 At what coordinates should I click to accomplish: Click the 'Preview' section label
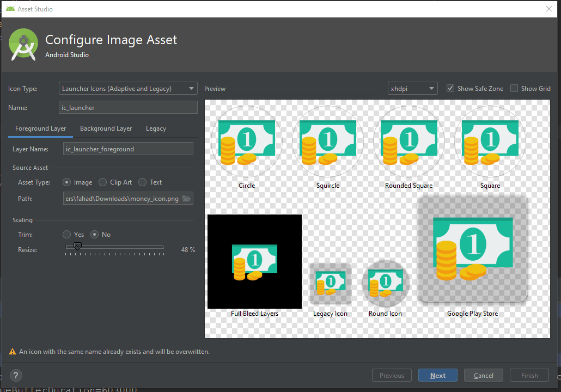coord(215,89)
